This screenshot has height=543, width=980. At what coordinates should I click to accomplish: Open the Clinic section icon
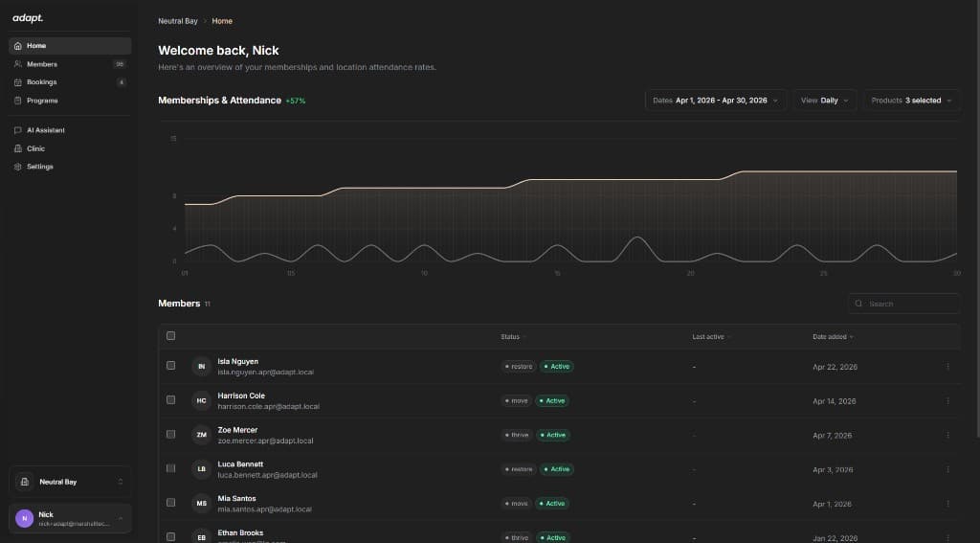coord(17,148)
